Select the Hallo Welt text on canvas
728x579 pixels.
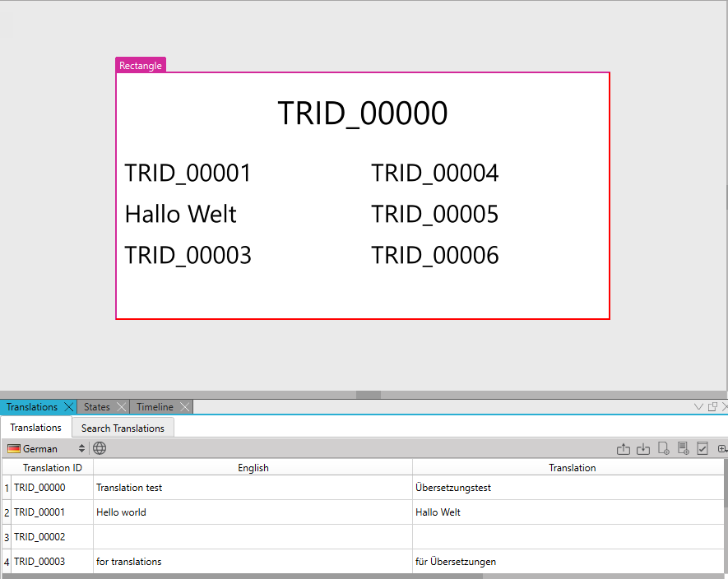(180, 215)
